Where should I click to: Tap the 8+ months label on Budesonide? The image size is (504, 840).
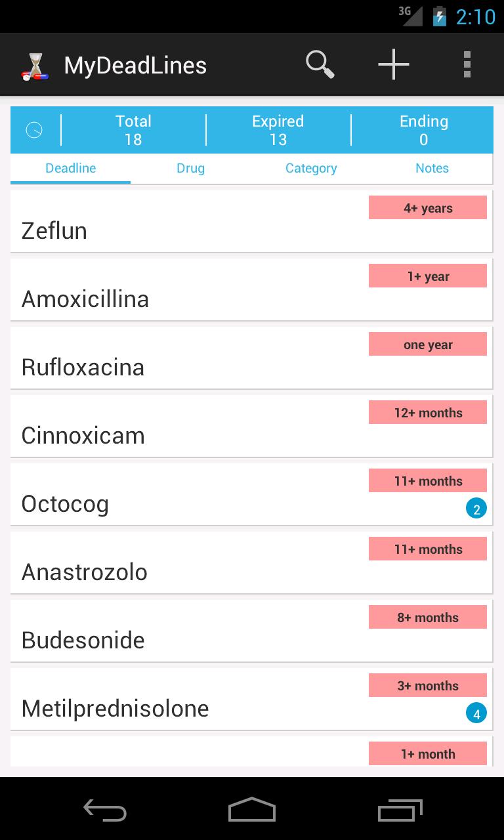pos(428,618)
